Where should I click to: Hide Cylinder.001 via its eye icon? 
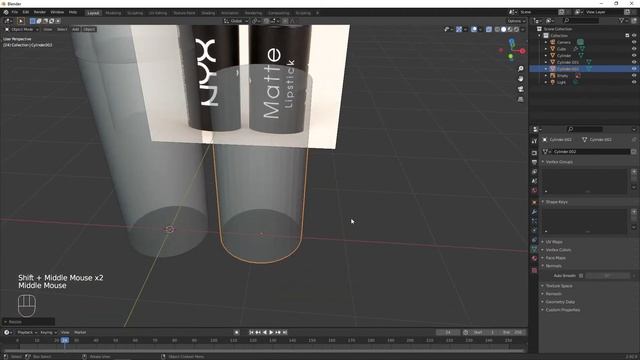tap(634, 62)
